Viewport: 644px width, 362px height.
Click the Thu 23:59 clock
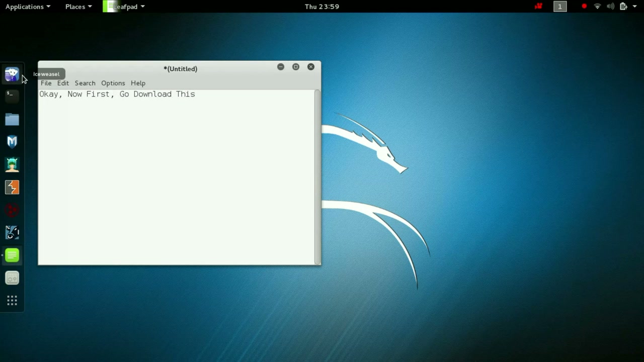click(322, 7)
